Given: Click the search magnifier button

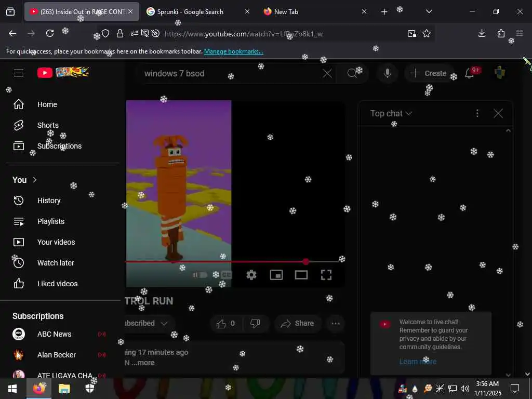Looking at the screenshot, I should click(353, 73).
